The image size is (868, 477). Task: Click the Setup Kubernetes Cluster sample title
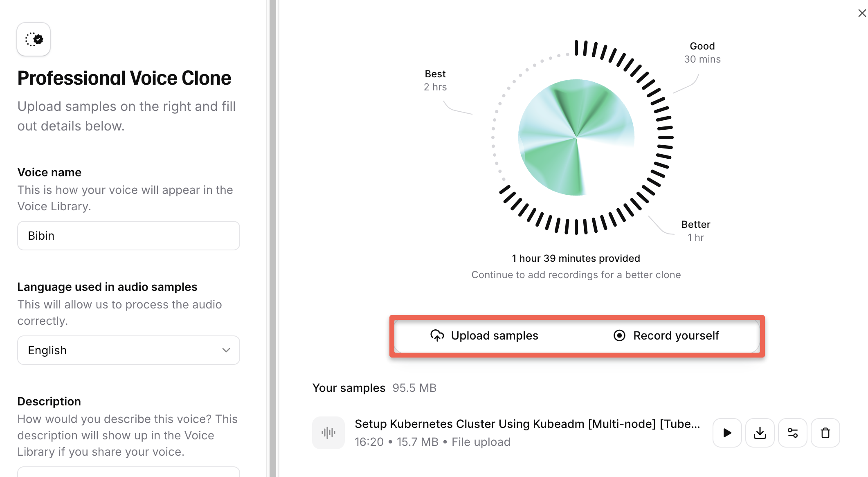click(527, 424)
